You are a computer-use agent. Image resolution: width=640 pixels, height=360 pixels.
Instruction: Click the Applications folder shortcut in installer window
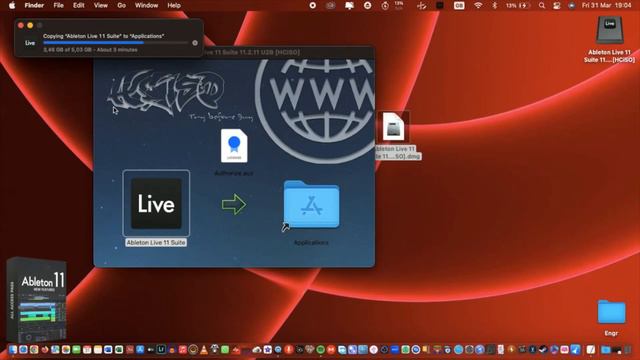(x=311, y=204)
